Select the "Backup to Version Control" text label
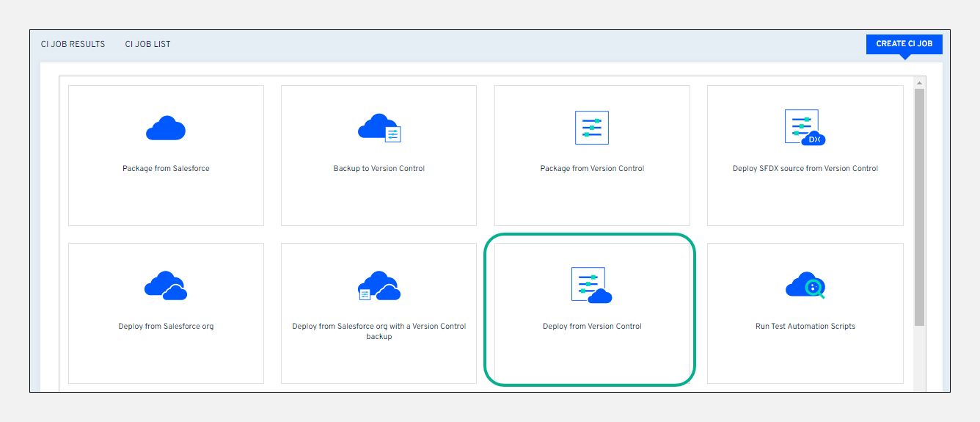 (379, 169)
